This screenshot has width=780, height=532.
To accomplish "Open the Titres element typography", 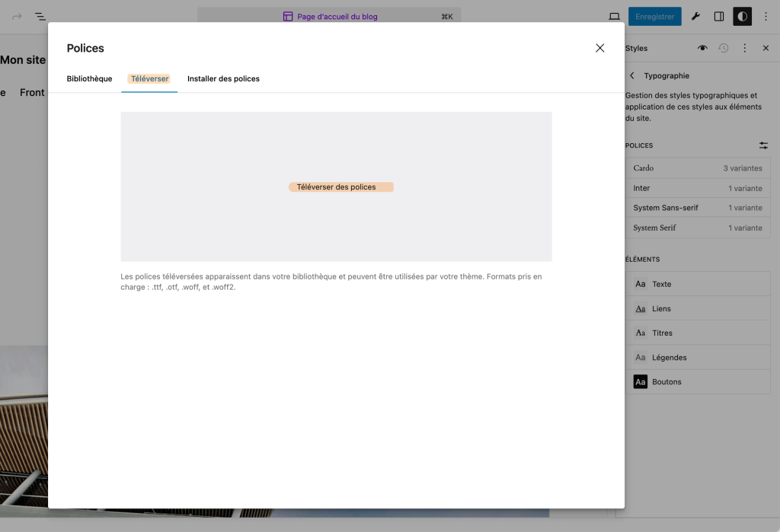I will point(698,333).
